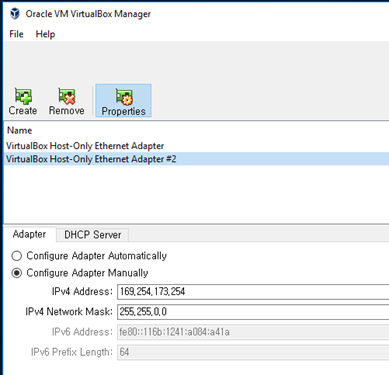The image size is (389, 375).
Task: Open the Help menu
Action: click(45, 34)
